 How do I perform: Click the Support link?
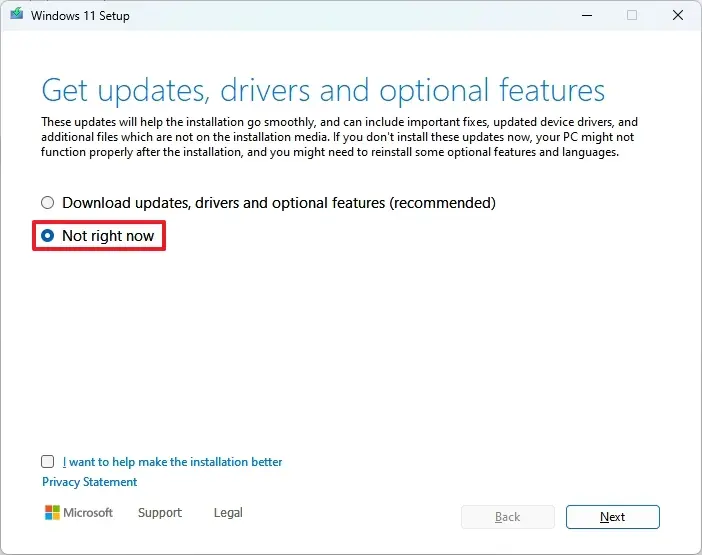click(x=160, y=512)
